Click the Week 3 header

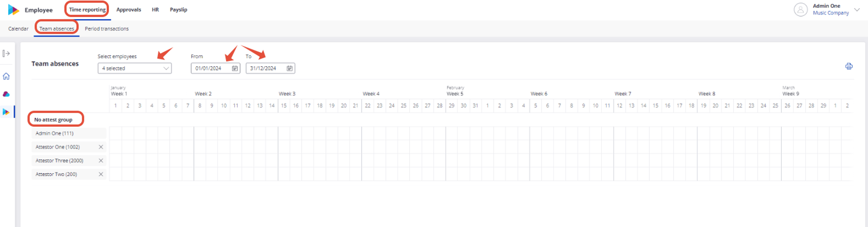[x=287, y=94]
